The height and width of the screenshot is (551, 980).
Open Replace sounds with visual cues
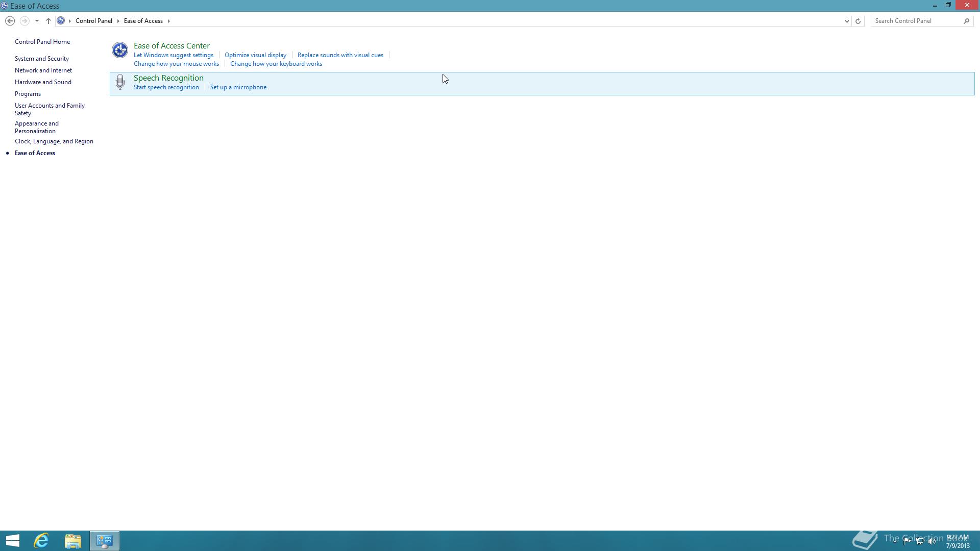[x=340, y=55]
